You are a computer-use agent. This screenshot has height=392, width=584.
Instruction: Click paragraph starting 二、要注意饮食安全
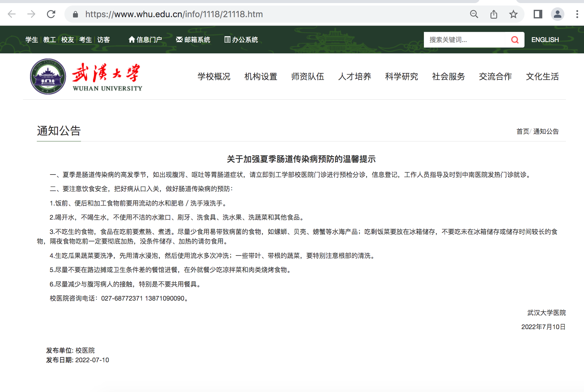[141, 189]
